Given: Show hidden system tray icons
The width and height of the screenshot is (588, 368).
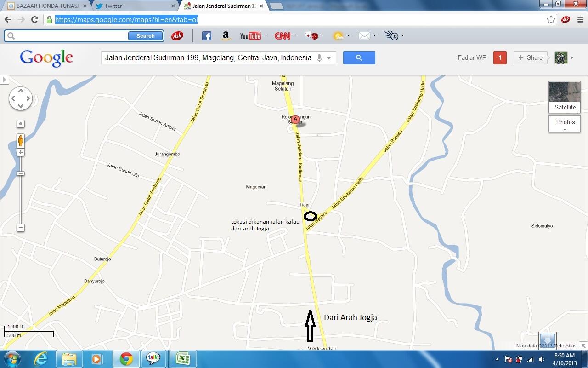Looking at the screenshot, I should tap(497, 359).
